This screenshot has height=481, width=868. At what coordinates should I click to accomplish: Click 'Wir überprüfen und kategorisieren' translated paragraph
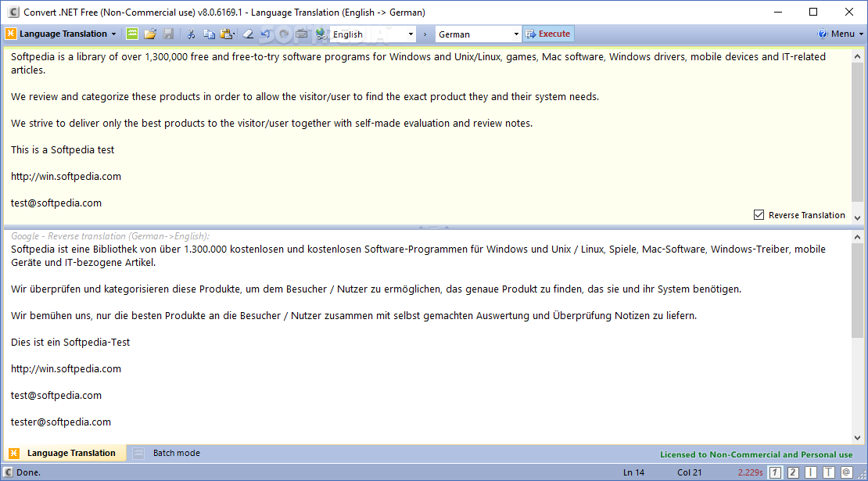point(376,289)
